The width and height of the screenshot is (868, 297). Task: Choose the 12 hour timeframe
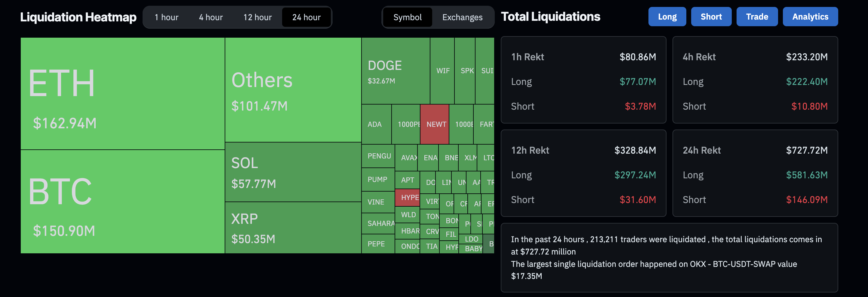[x=257, y=17]
